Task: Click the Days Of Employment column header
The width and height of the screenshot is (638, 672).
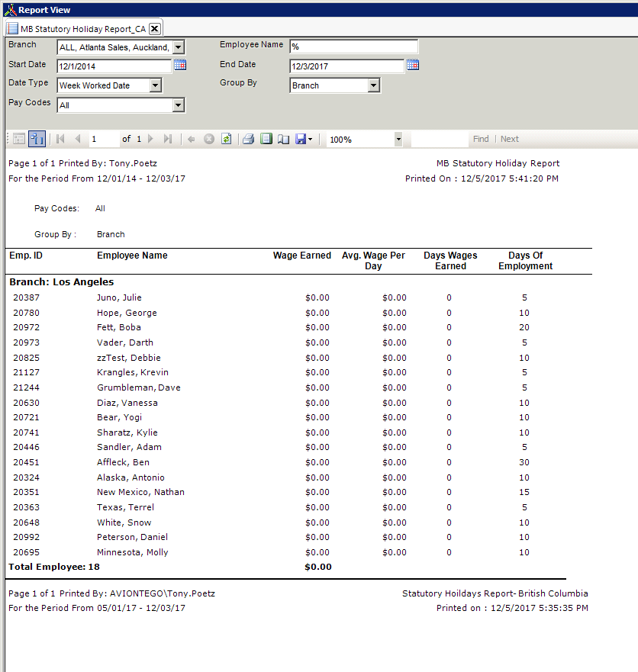Action: [525, 261]
